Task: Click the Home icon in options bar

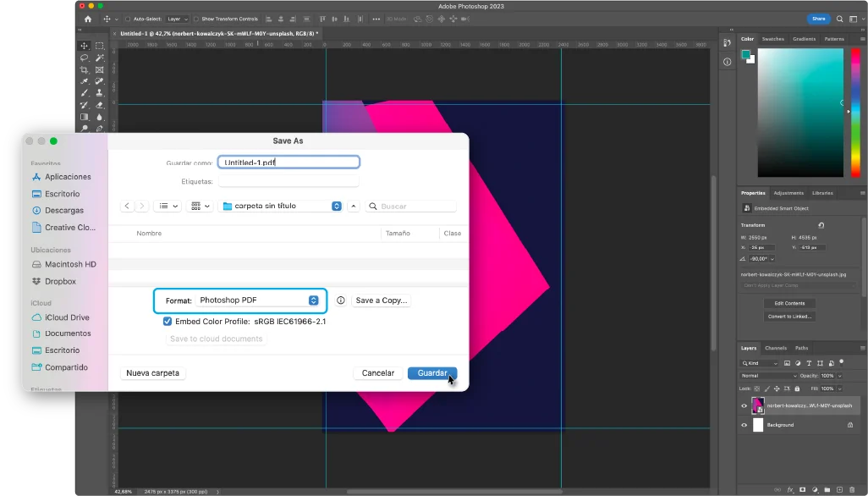Action: point(87,19)
